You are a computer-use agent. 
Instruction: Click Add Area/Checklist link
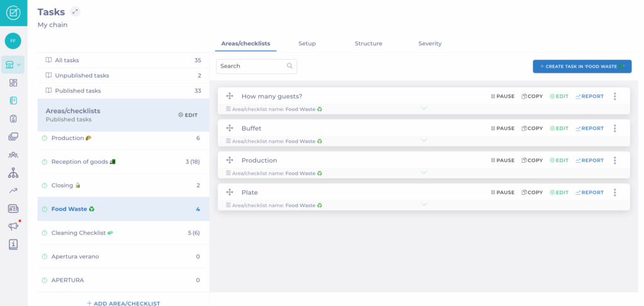click(123, 303)
